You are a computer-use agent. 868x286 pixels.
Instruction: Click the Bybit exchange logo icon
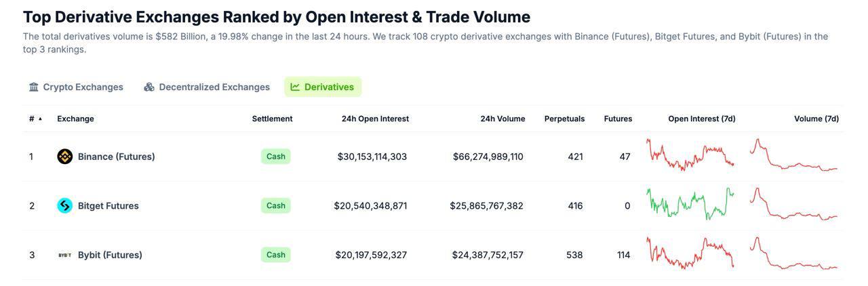(64, 256)
